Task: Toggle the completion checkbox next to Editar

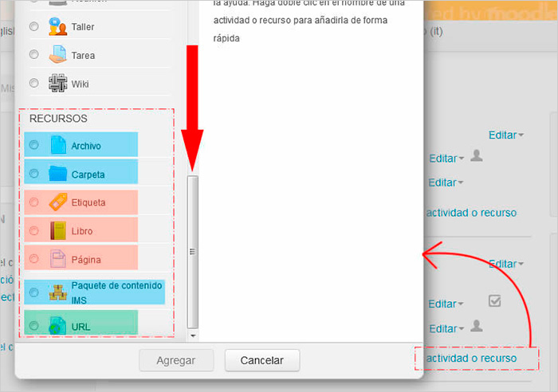Action: click(494, 301)
